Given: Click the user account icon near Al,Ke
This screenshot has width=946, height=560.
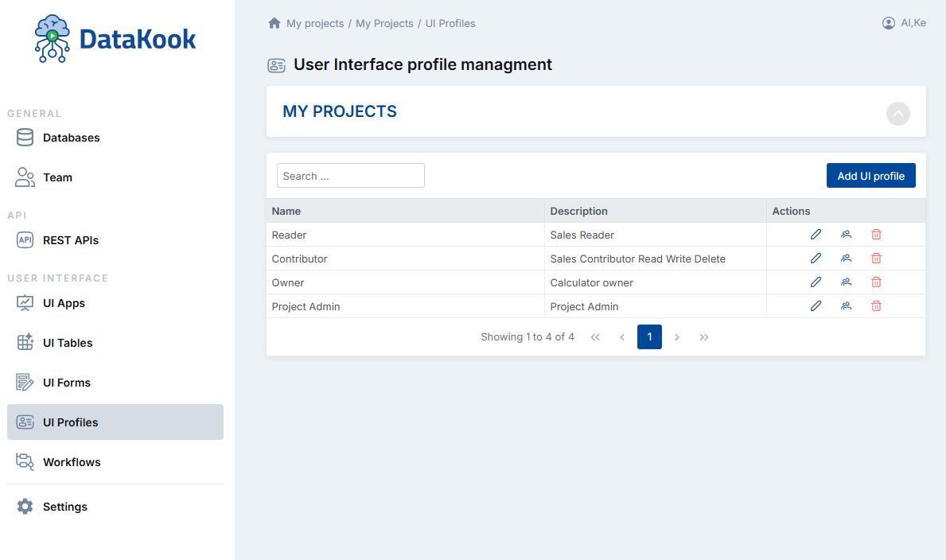Looking at the screenshot, I should [x=888, y=23].
